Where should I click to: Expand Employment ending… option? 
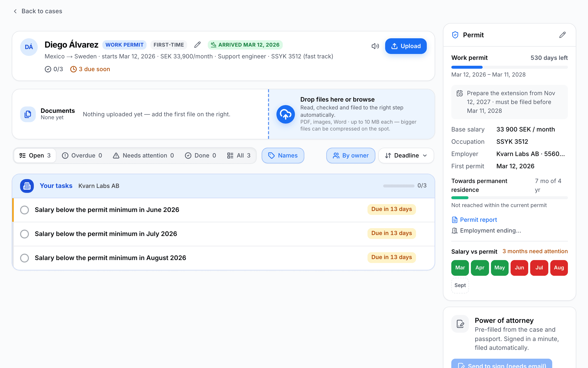coord(486,231)
